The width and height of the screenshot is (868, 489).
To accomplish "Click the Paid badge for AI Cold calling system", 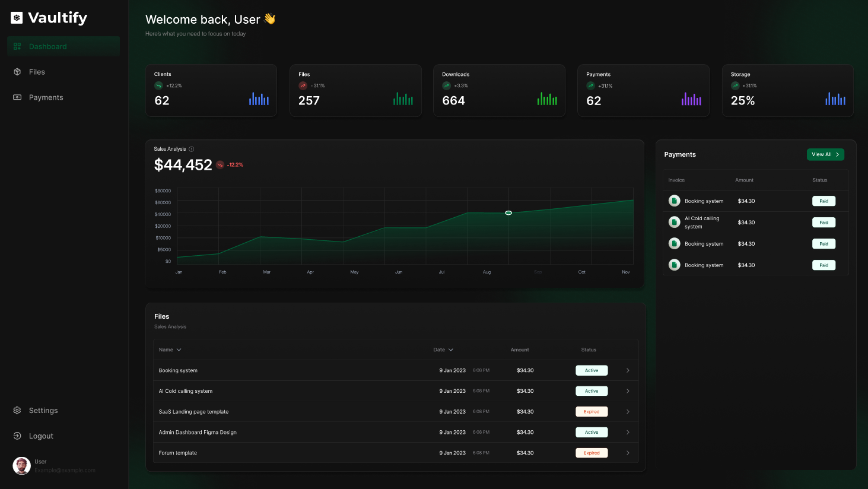I will (824, 222).
